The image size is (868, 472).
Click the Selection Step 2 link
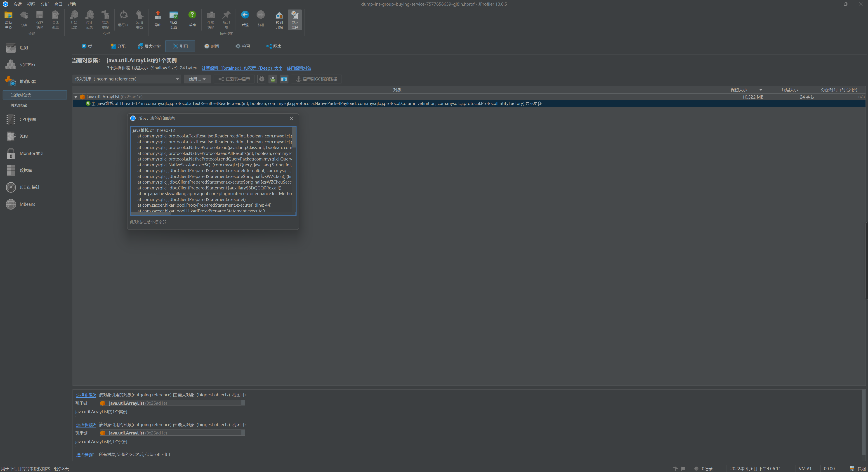86,425
